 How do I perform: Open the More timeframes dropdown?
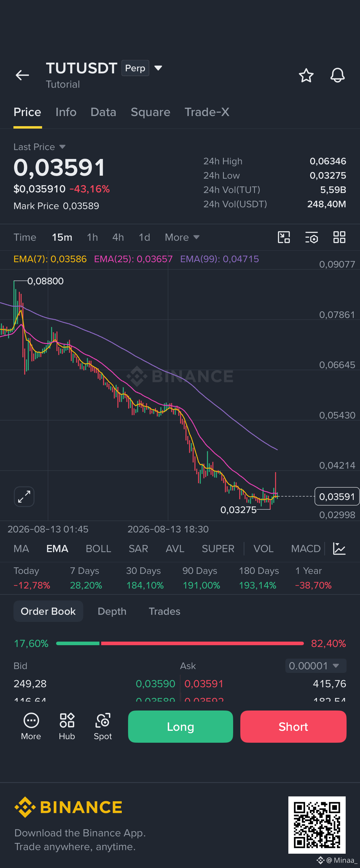pyautogui.click(x=182, y=237)
